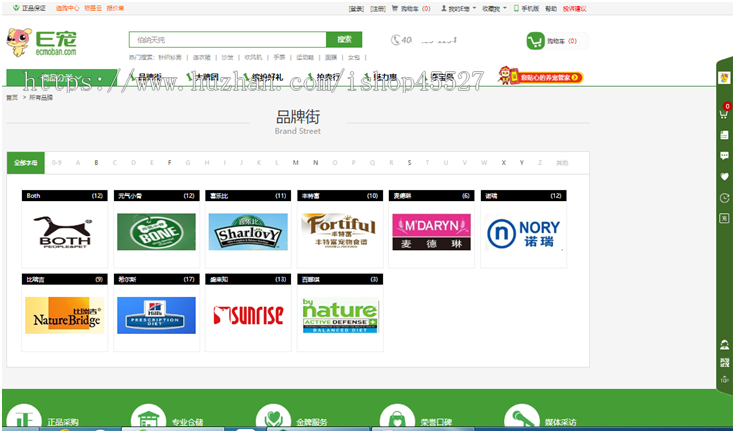This screenshot has height=433, width=735.
Task: Expand the 我的E宠 account dropdown
Action: (458, 8)
